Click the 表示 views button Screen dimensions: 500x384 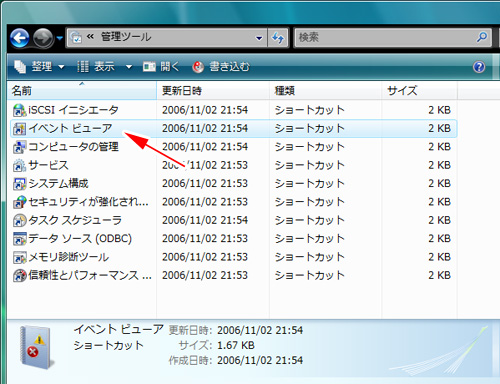pyautogui.click(x=96, y=67)
